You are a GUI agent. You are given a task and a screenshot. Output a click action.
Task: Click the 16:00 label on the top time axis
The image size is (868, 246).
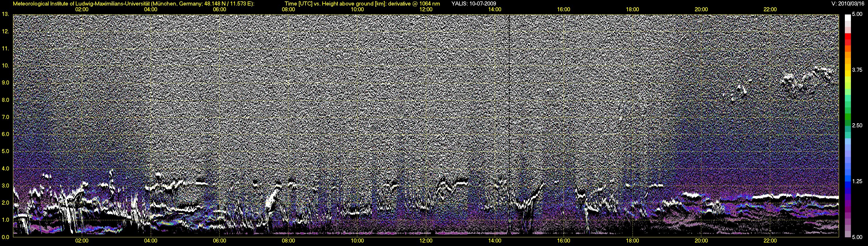click(x=564, y=10)
